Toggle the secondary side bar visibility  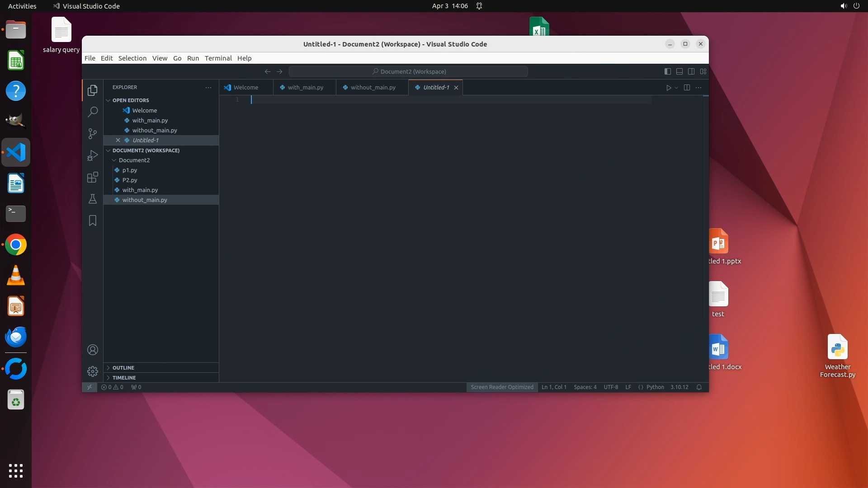click(x=691, y=71)
